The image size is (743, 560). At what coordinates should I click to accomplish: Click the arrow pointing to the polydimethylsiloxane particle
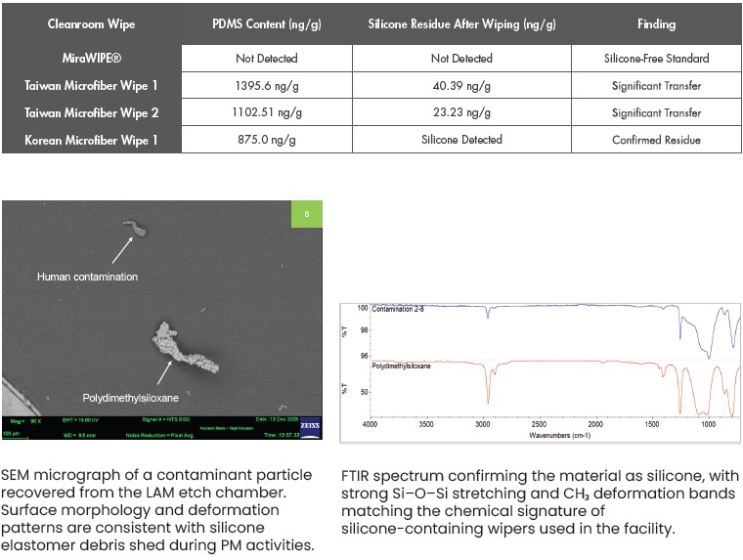click(163, 371)
